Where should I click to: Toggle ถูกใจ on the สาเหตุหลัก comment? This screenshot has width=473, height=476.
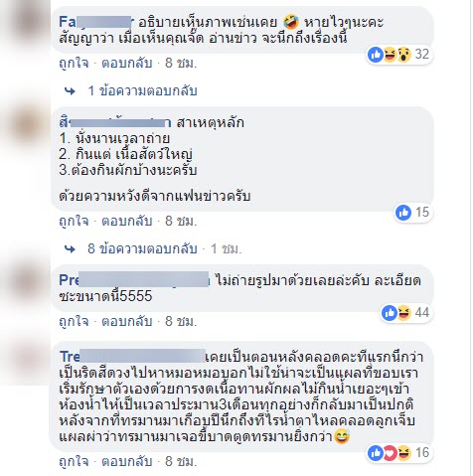(x=74, y=221)
